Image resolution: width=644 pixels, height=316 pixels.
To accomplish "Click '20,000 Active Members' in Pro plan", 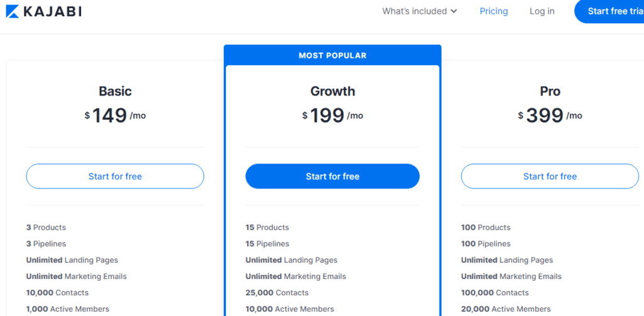I will 506,309.
